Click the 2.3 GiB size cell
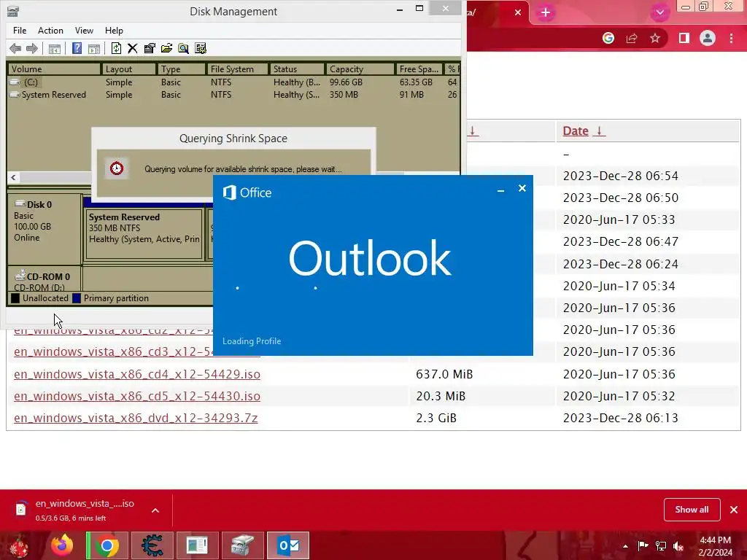 [436, 418]
